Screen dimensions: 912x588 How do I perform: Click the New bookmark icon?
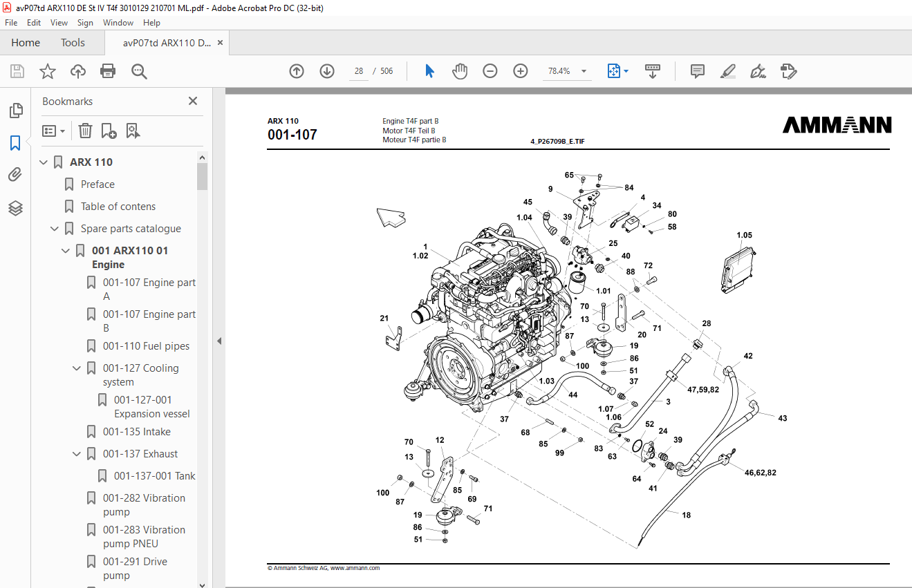pos(109,131)
